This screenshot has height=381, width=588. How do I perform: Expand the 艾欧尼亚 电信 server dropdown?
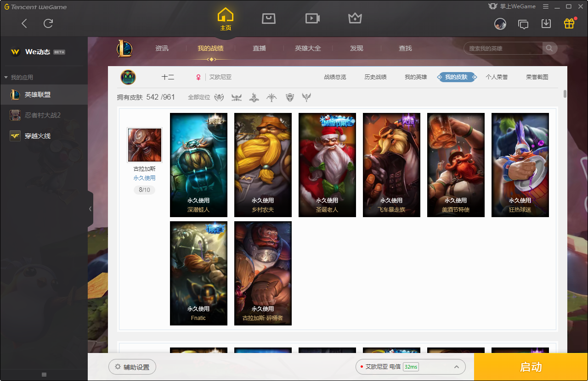pyautogui.click(x=457, y=367)
